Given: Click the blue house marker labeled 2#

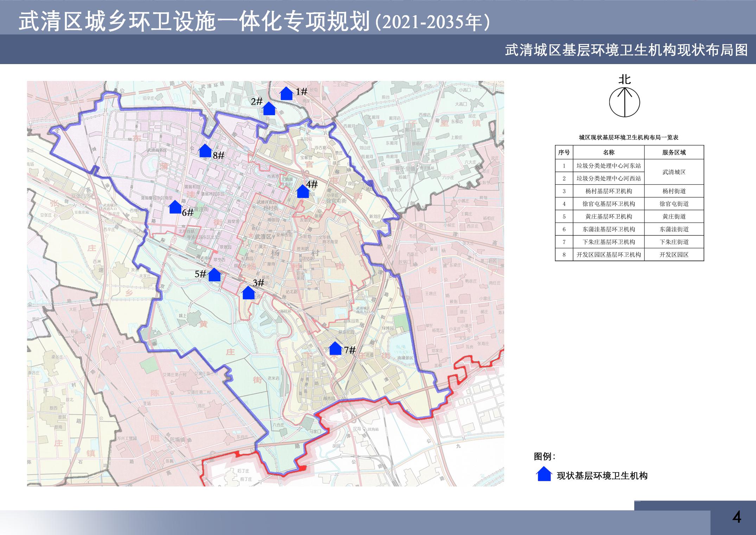Looking at the screenshot, I should coord(269,109).
